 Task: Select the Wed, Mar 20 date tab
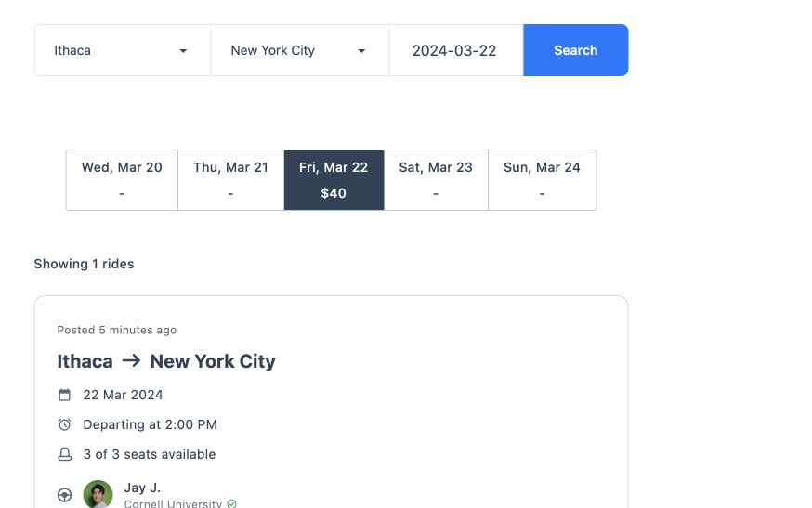click(x=122, y=180)
